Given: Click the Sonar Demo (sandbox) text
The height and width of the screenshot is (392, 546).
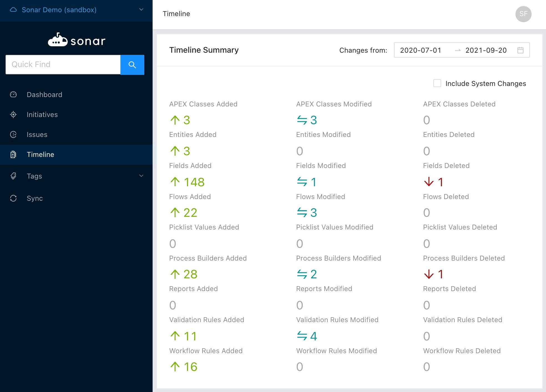Looking at the screenshot, I should pyautogui.click(x=59, y=10).
